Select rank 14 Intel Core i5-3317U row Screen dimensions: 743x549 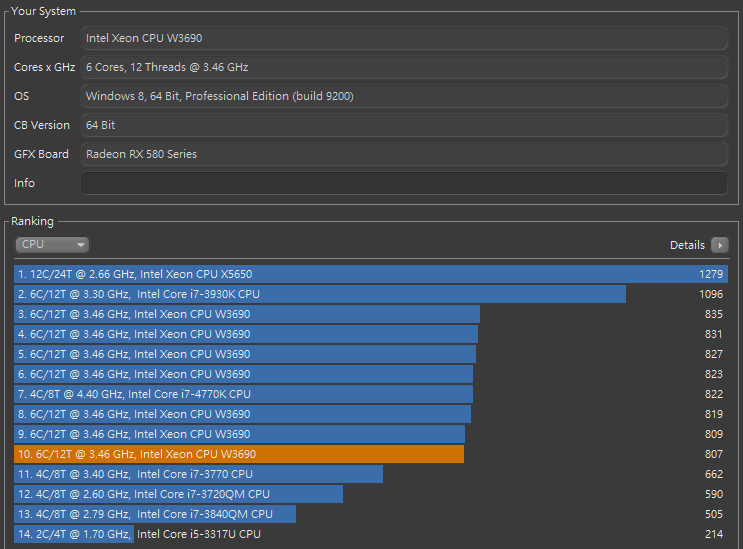[x=371, y=534]
